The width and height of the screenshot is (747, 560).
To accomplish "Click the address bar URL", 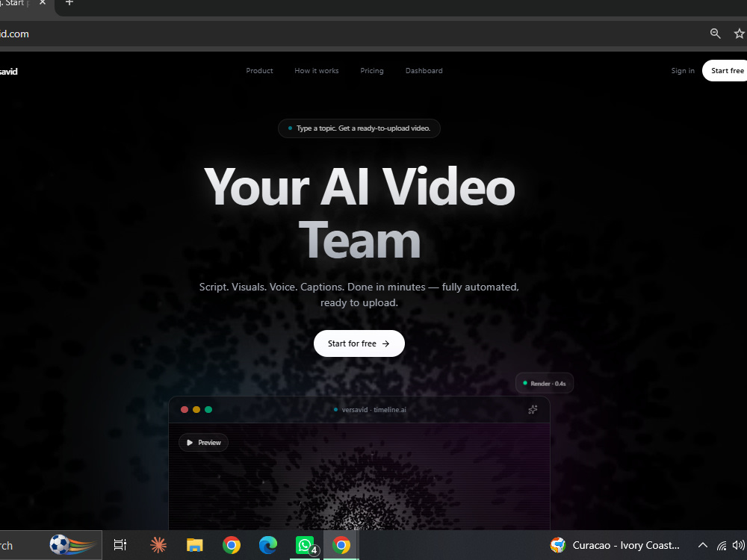I will (14, 34).
